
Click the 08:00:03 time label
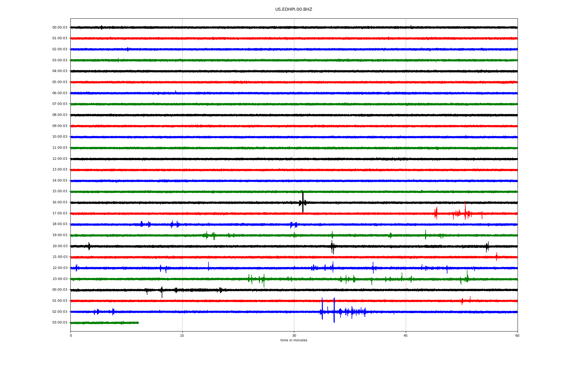point(60,115)
